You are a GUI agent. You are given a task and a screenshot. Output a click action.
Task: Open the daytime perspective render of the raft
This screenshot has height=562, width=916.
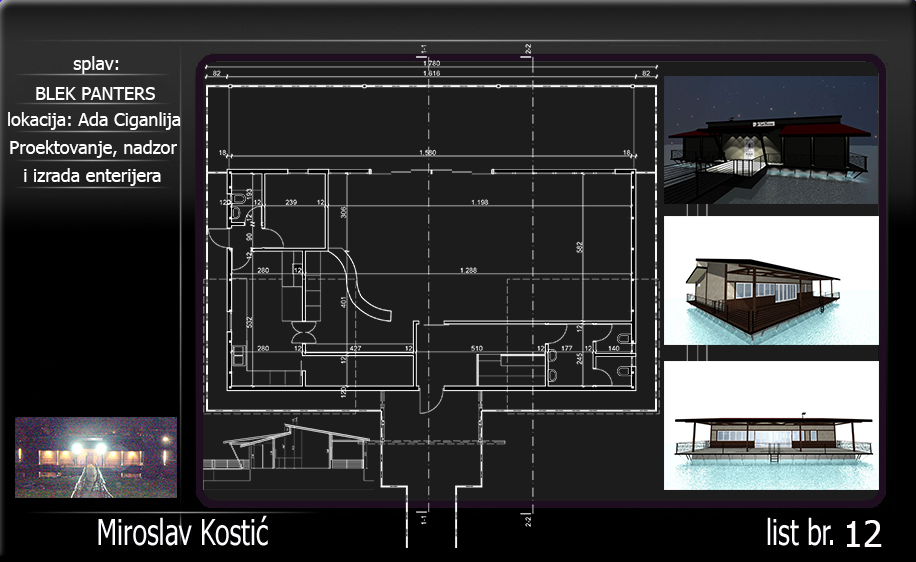click(x=771, y=281)
